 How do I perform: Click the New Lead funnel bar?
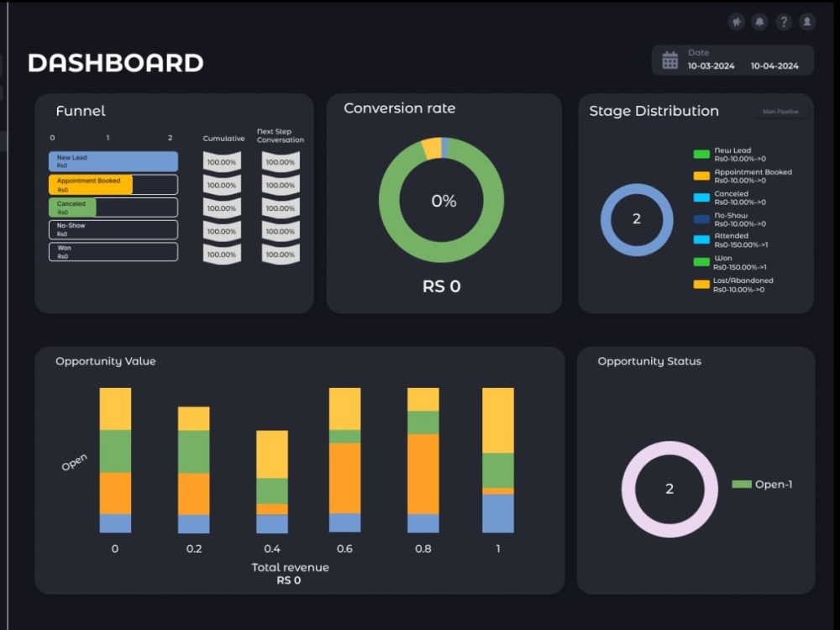click(113, 161)
